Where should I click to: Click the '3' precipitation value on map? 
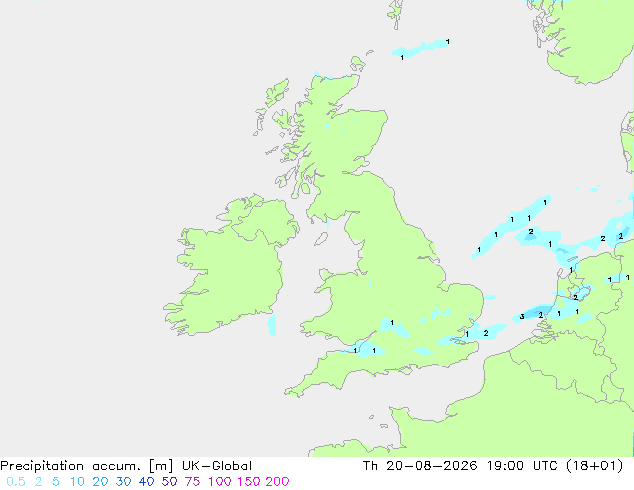coord(522,317)
